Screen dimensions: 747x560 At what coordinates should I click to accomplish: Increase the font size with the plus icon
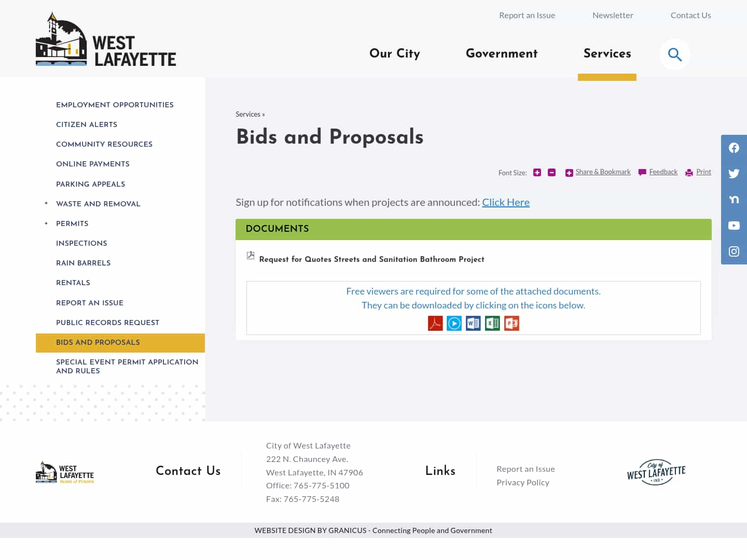[537, 172]
